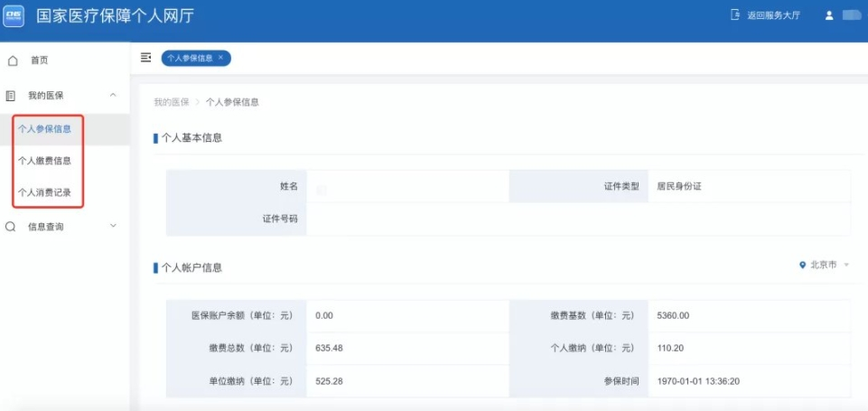Open 个人参保信息 in the sidebar

pos(44,129)
